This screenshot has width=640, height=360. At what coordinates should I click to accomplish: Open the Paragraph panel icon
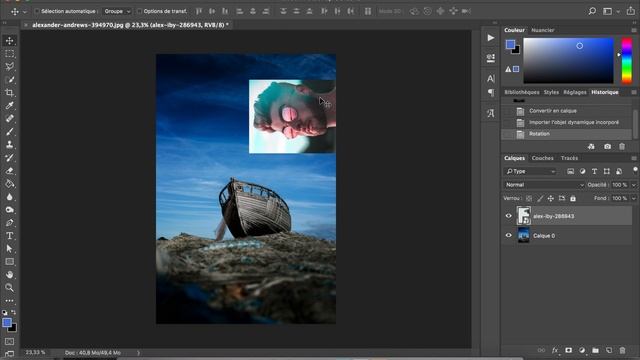[491, 93]
